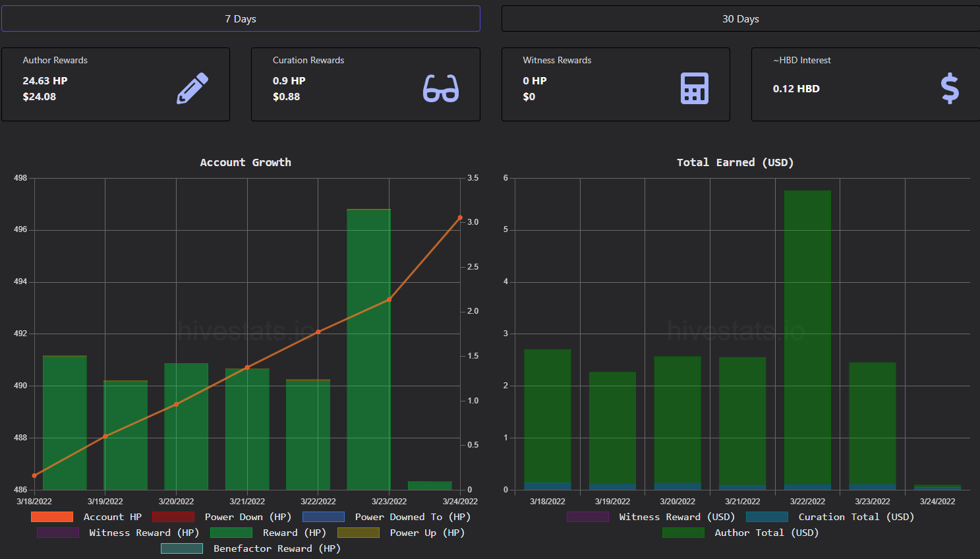Toggle the Curation Total (USD) legend swatch

[x=767, y=517]
